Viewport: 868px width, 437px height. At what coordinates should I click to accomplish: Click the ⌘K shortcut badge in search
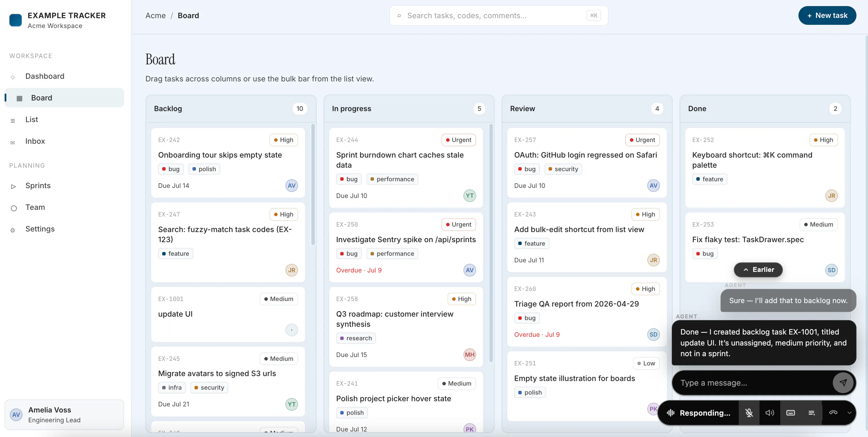[x=593, y=16]
